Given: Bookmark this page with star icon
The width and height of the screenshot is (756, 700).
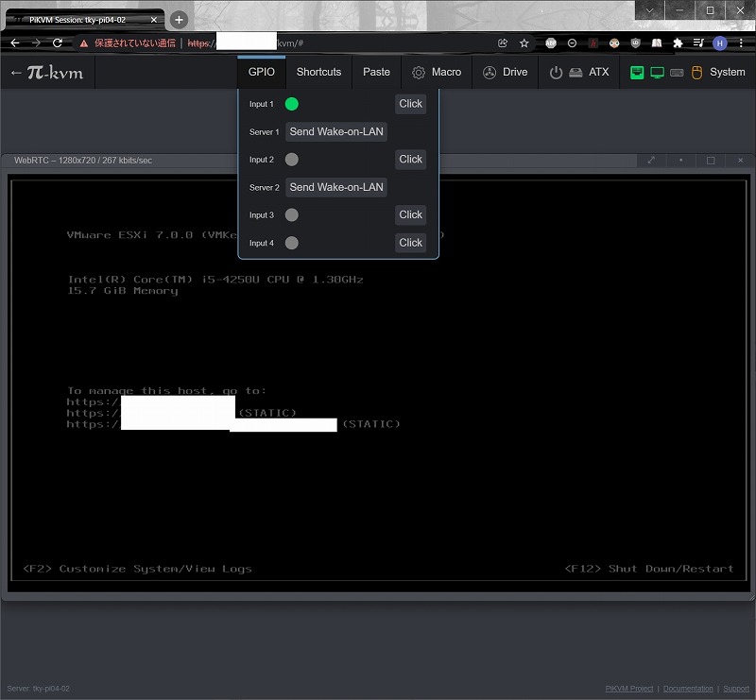Looking at the screenshot, I should point(524,43).
